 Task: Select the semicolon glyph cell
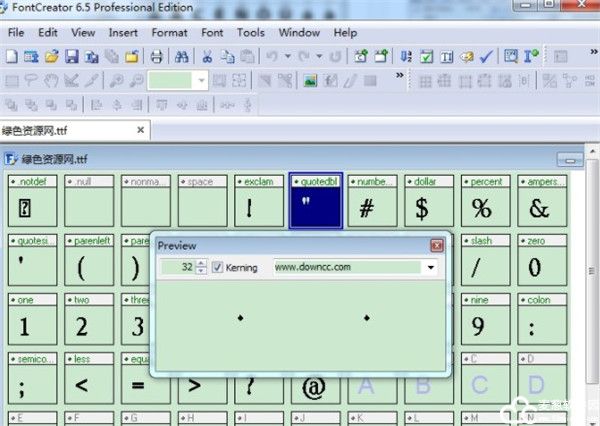tap(33, 378)
